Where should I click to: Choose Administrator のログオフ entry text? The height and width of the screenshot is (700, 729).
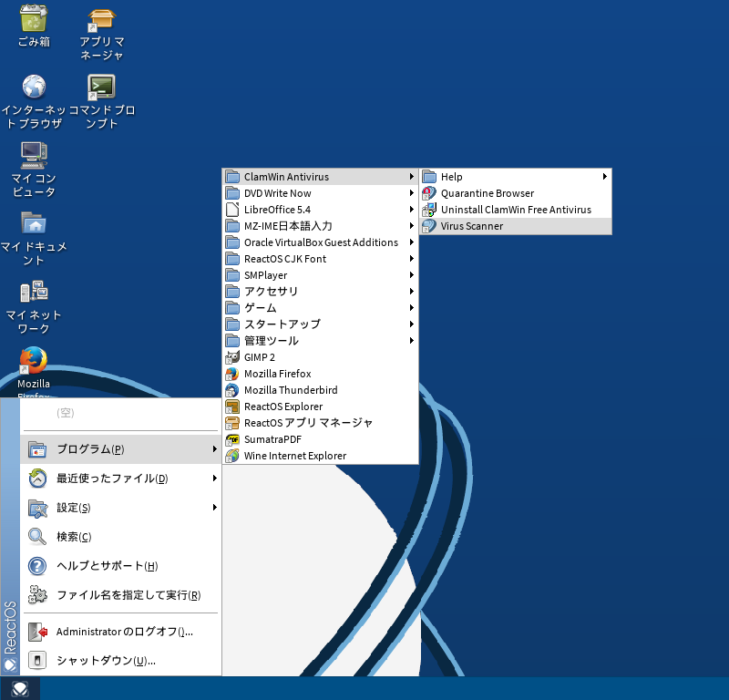tap(125, 632)
